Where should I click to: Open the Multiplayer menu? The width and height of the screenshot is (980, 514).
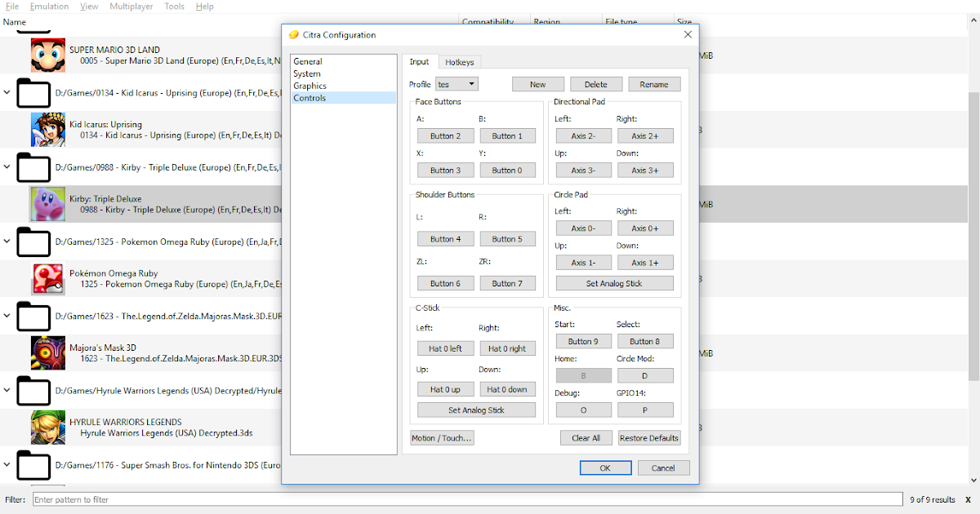[x=131, y=6]
